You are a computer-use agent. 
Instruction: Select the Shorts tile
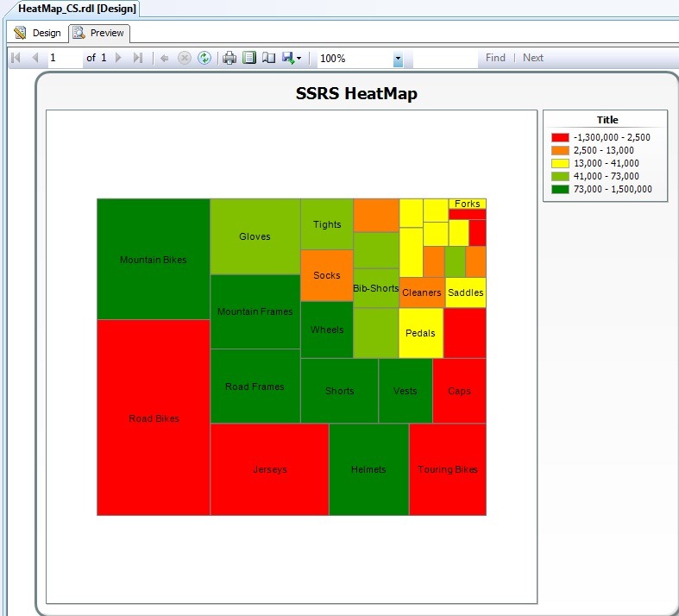[x=340, y=391]
